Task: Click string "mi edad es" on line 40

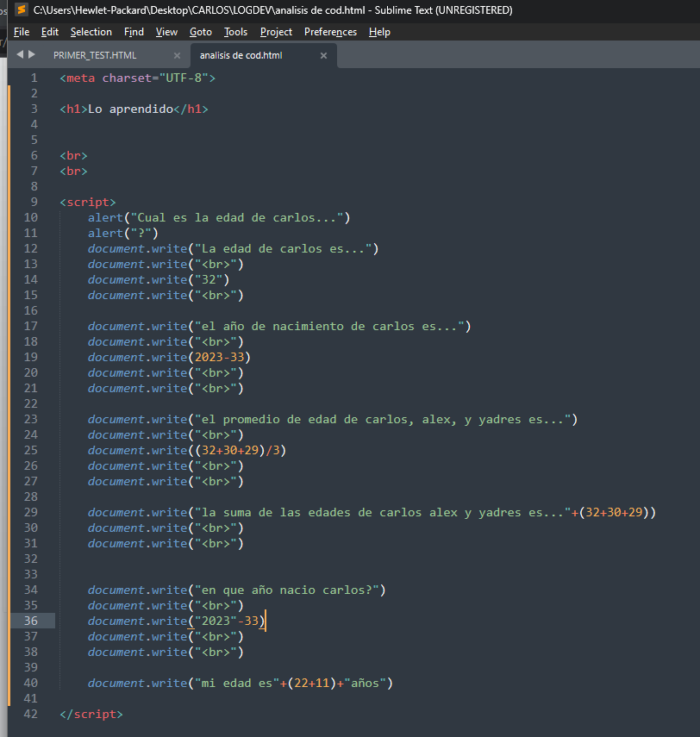Action: coord(237,683)
